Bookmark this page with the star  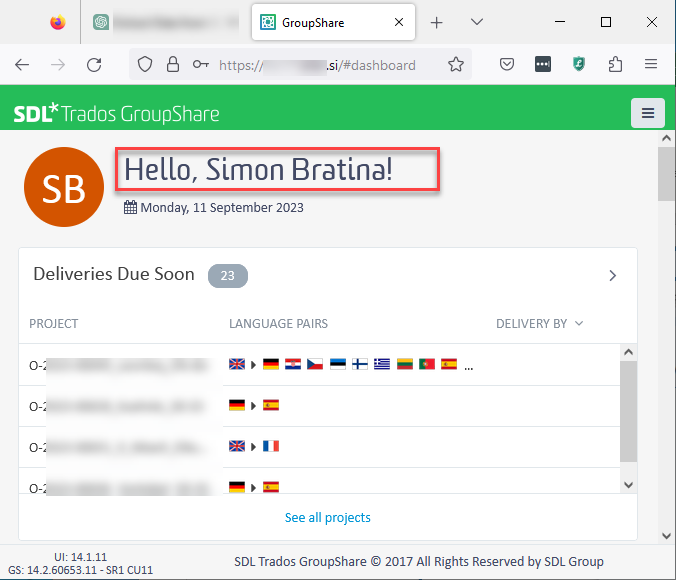[x=456, y=65]
